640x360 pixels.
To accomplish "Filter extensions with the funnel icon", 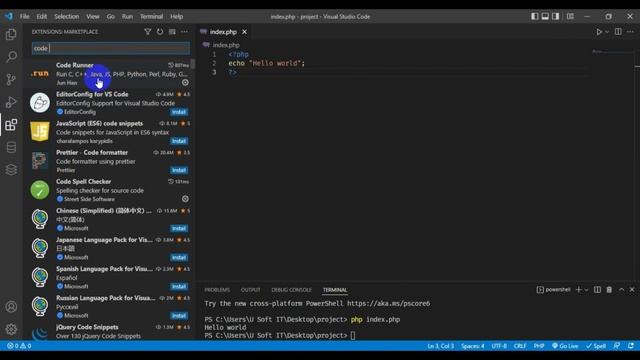I will click(x=147, y=32).
